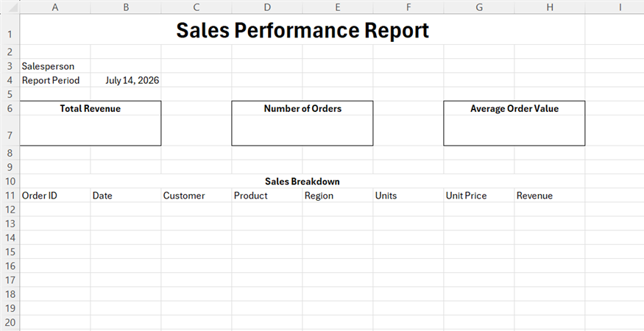Click the value cell under Total Revenue
The width and height of the screenshot is (644, 331).
(x=91, y=131)
